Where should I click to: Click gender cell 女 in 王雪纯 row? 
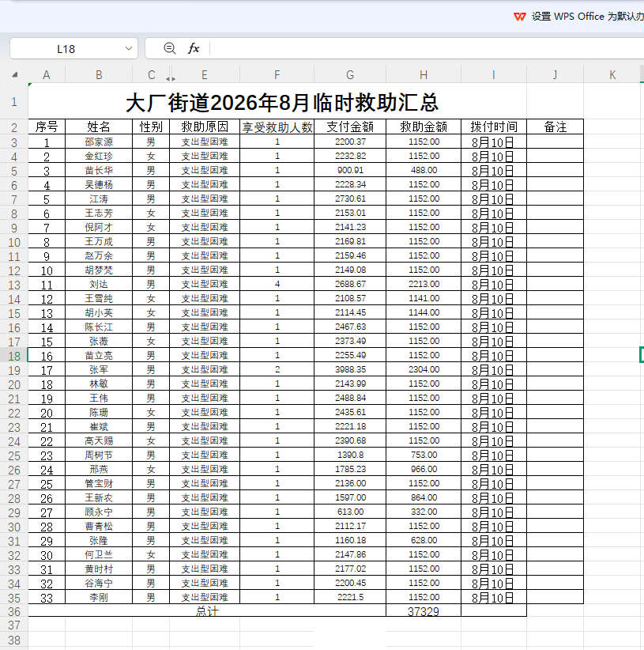pos(151,298)
